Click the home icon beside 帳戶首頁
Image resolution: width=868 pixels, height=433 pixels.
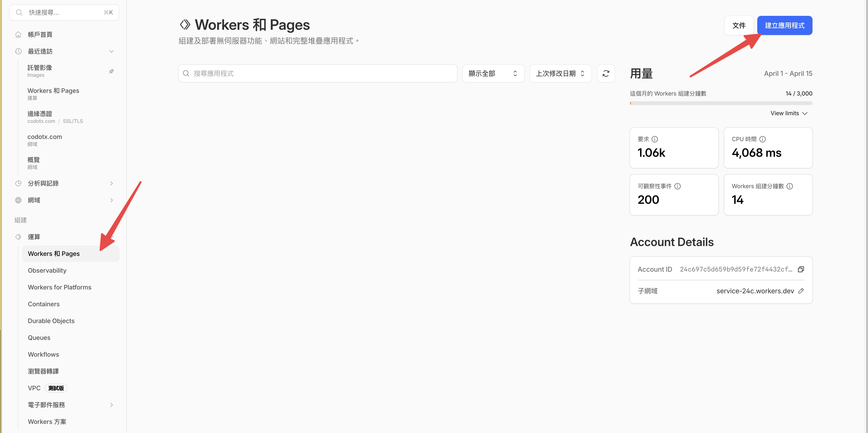(18, 34)
